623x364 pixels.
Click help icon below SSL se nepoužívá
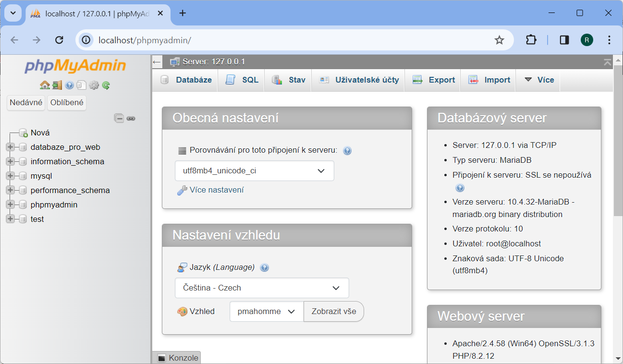tap(460, 188)
